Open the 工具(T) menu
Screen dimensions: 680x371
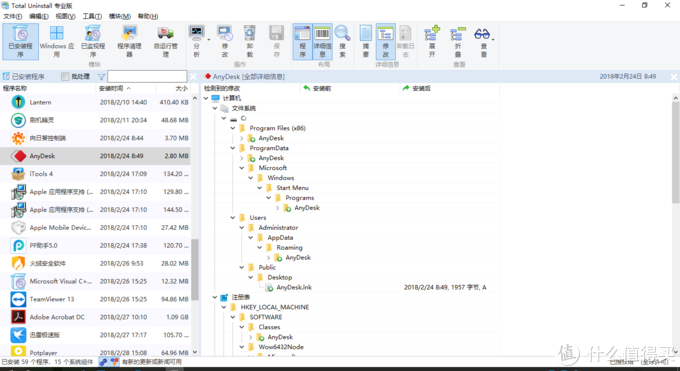pyautogui.click(x=92, y=16)
